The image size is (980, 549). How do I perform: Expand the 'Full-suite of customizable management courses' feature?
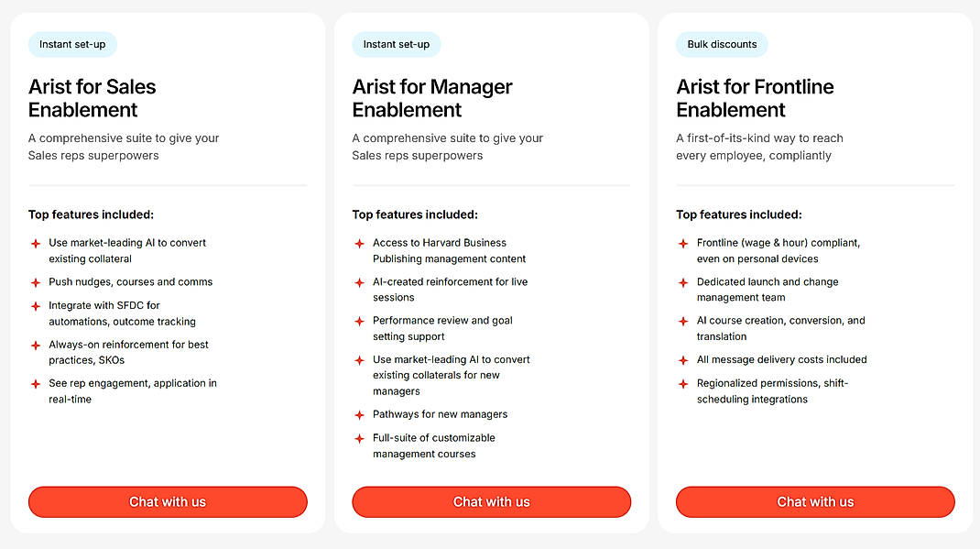(433, 445)
